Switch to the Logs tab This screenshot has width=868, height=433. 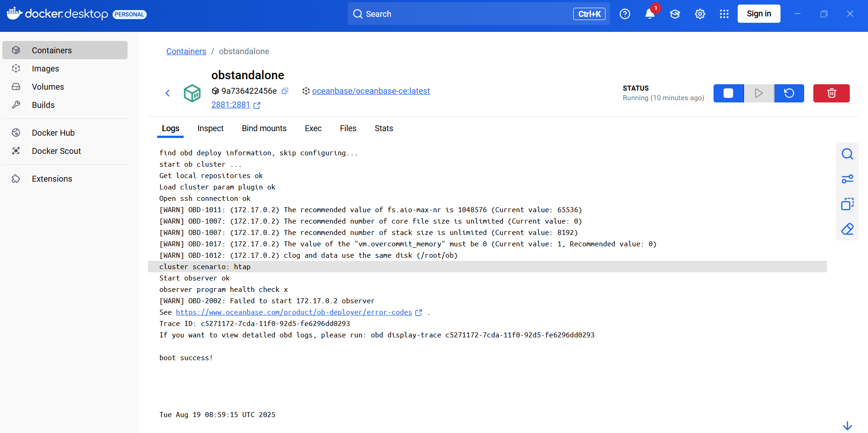click(170, 129)
